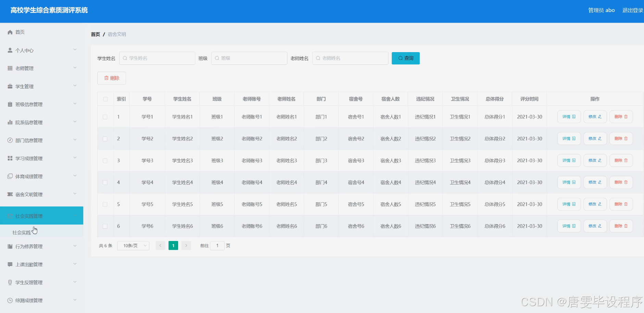The height and width of the screenshot is (313, 644).
Task: Check the row 5 checkbox for 学号5
Action: [105, 204]
